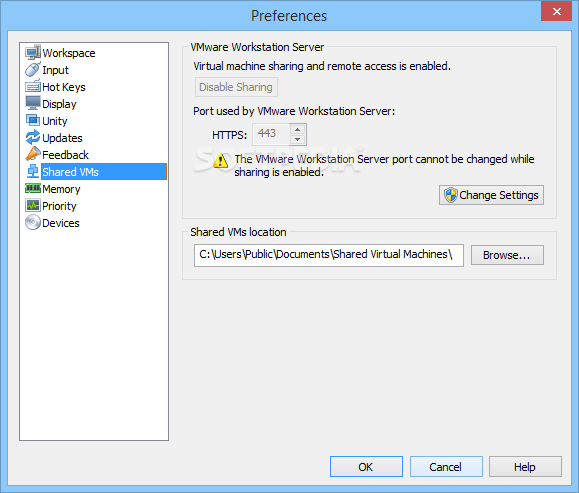Click the Updates refresh arrows icon
The image size is (579, 493).
pyautogui.click(x=33, y=137)
